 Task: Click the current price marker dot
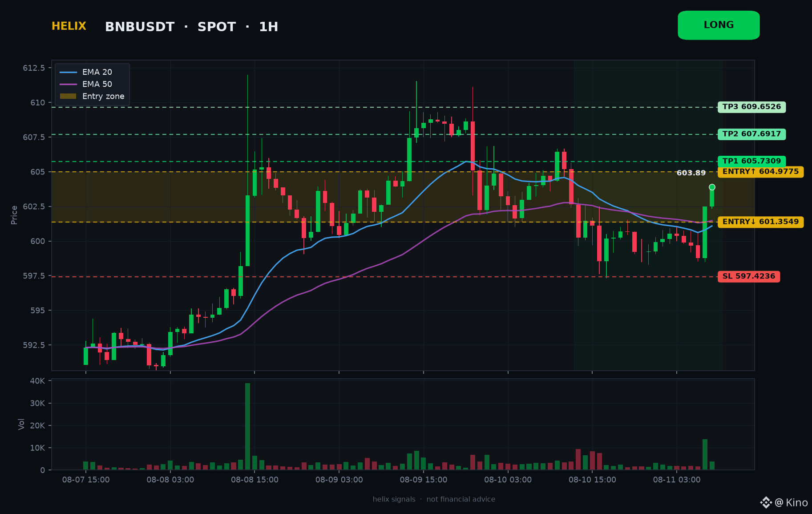pos(712,187)
